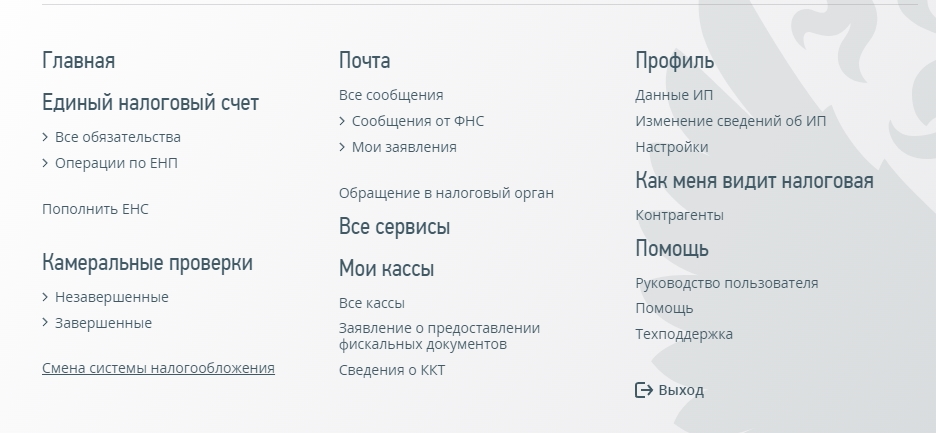
Task: Open Настройки link
Action: point(672,147)
